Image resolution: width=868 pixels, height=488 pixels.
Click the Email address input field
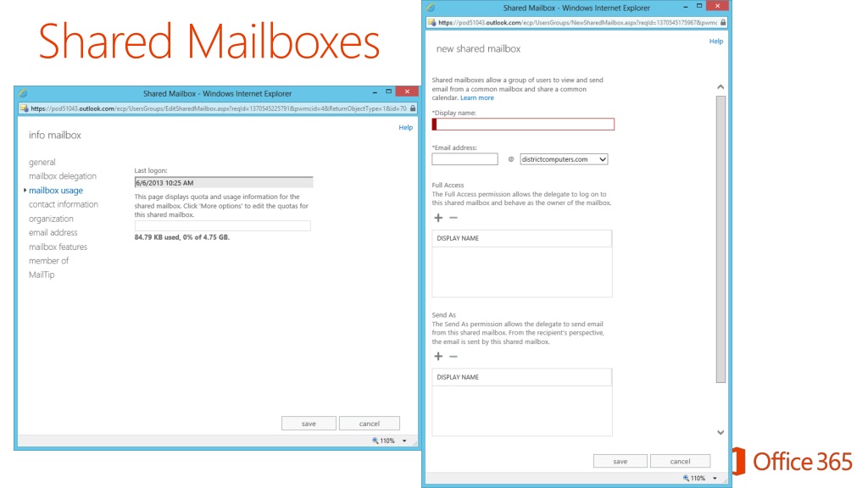coord(465,158)
